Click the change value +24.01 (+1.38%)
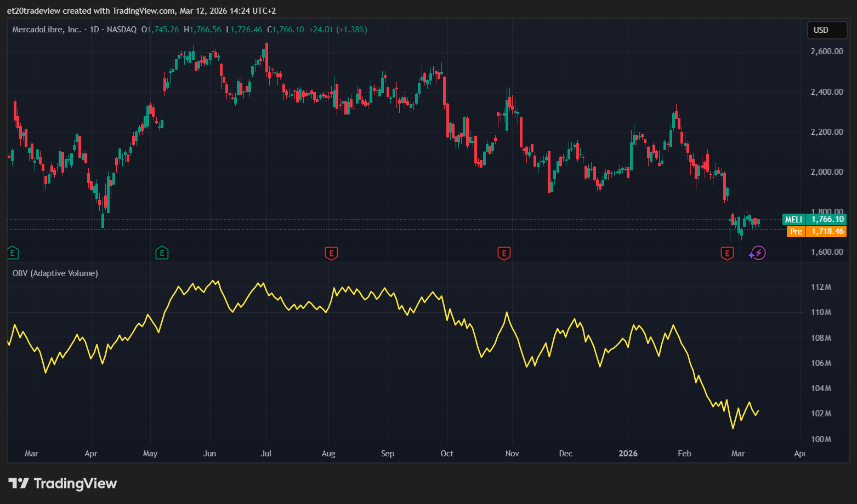The width and height of the screenshot is (857, 504). point(338,30)
